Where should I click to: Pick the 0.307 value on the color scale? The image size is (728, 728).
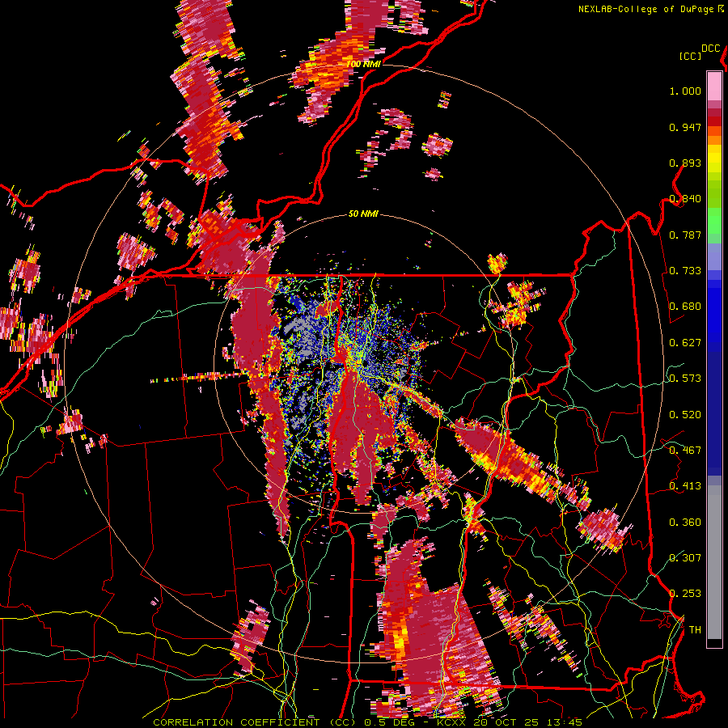(x=685, y=558)
